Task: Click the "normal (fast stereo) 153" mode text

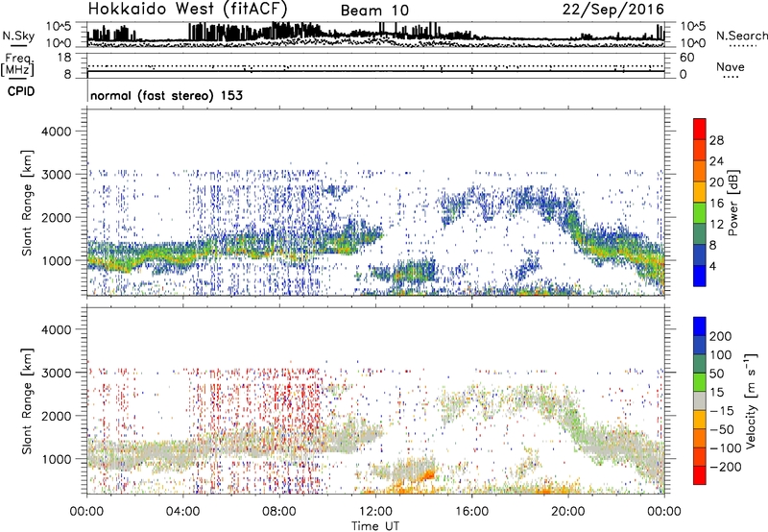Action: click(166, 95)
